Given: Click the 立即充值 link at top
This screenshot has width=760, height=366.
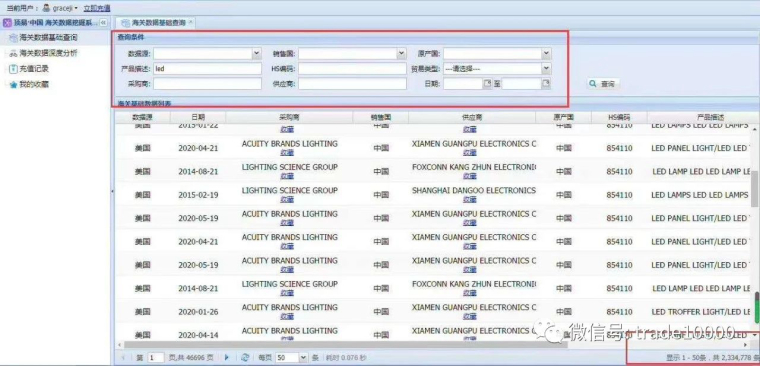Looking at the screenshot, I should (x=97, y=8).
